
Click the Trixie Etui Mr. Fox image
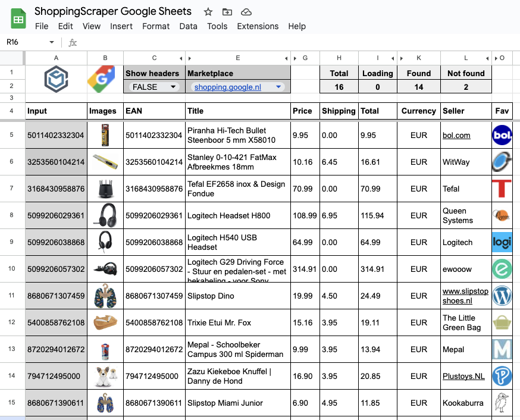[x=105, y=322]
